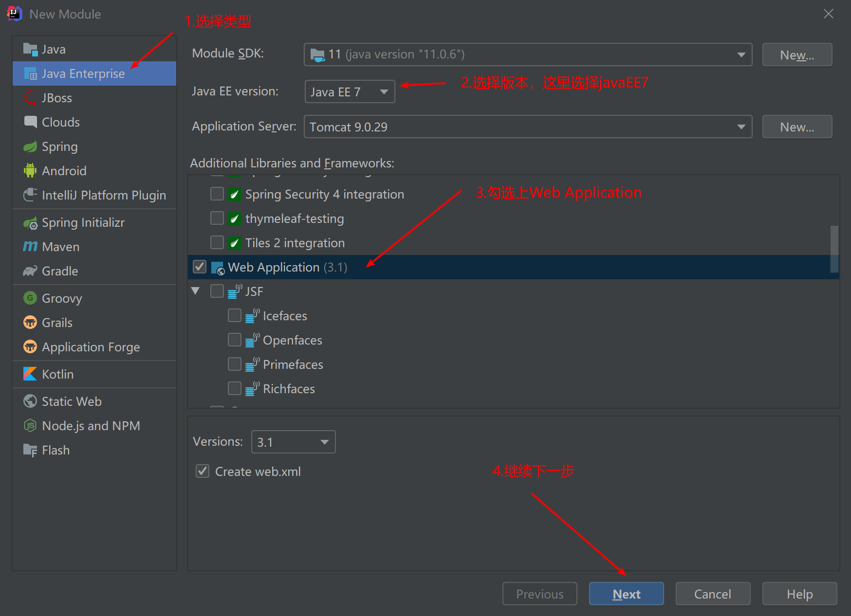Select the Maven module type
The image size is (851, 616).
[x=94, y=247]
